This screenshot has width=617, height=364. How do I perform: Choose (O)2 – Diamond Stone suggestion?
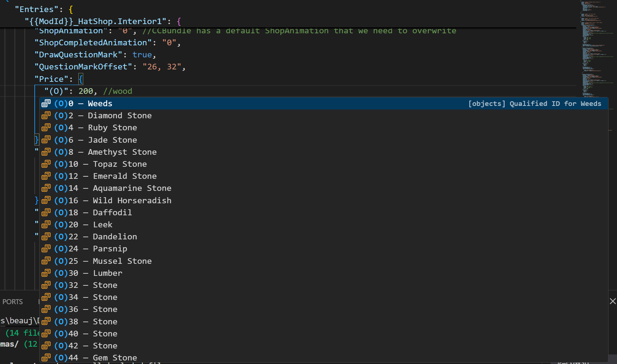click(x=324, y=115)
